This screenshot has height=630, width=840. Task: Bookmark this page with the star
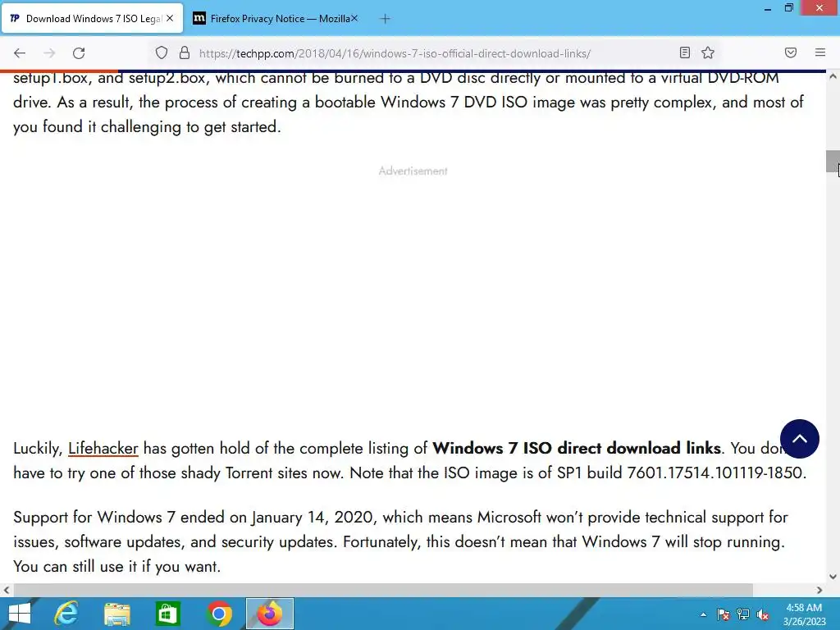click(708, 52)
